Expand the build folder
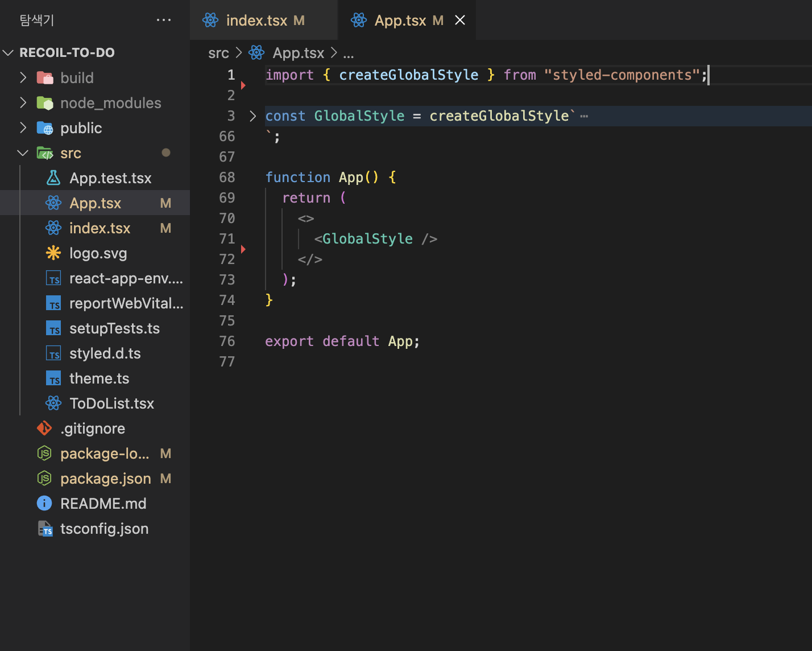The image size is (812, 651). (x=23, y=78)
